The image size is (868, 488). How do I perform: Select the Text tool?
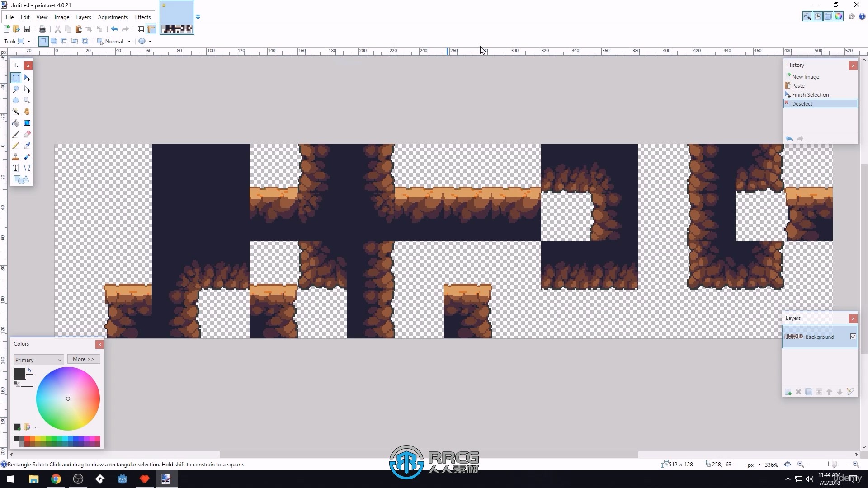(x=16, y=168)
